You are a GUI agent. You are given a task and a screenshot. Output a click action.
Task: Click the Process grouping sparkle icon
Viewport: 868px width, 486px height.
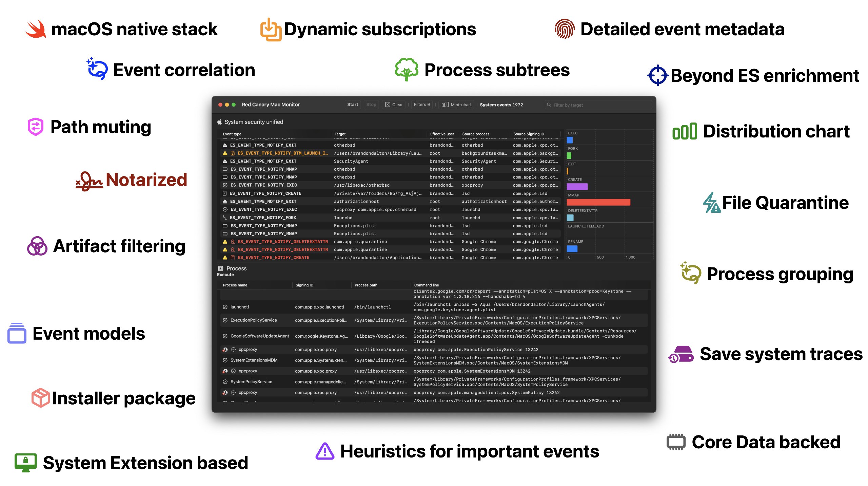pyautogui.click(x=691, y=273)
